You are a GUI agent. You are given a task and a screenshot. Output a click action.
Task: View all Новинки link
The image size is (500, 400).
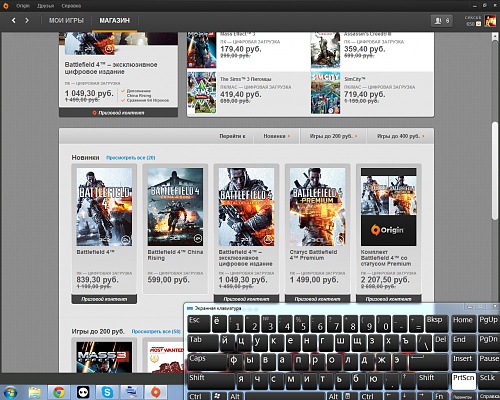click(x=131, y=158)
